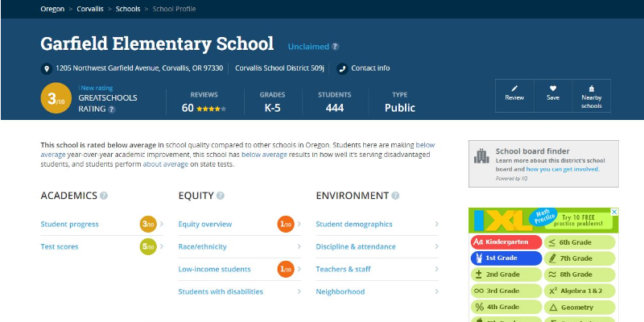Click Test scores 5/10 badge
644x322 pixels.
pyautogui.click(x=148, y=247)
